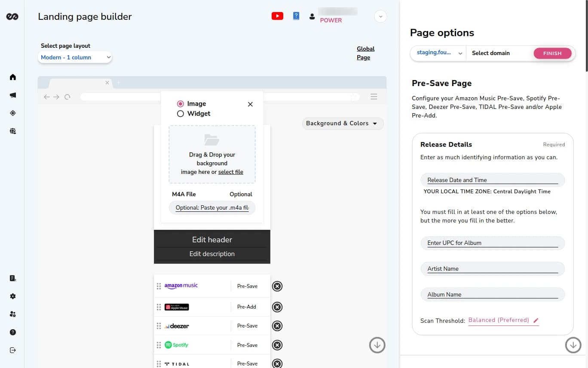
Task: Click the Deezer logo
Action: [177, 326]
